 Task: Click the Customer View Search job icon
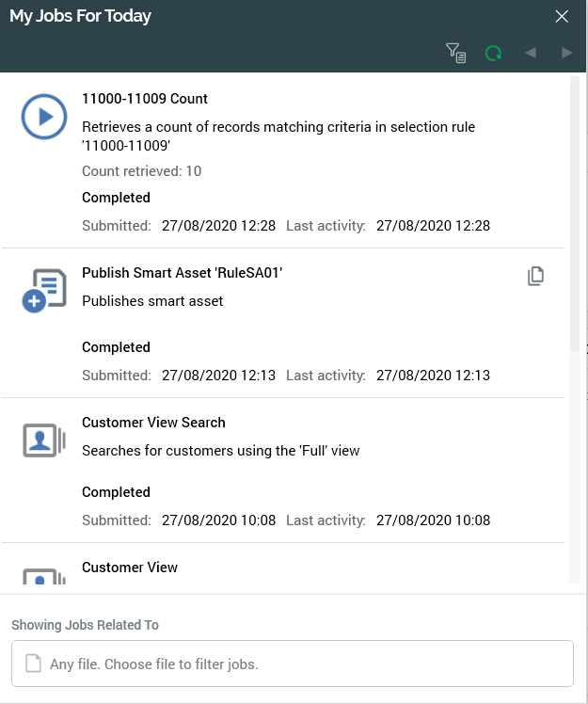click(44, 440)
